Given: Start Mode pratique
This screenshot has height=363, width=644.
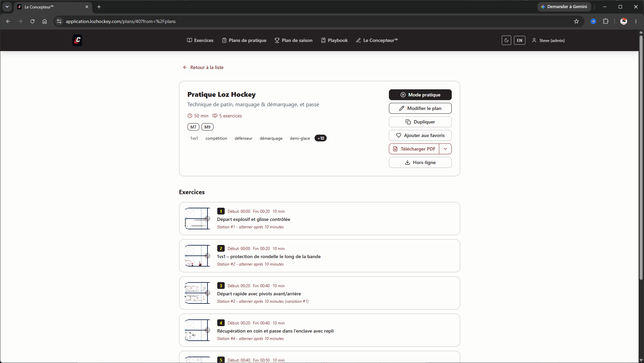Looking at the screenshot, I should click(420, 95).
